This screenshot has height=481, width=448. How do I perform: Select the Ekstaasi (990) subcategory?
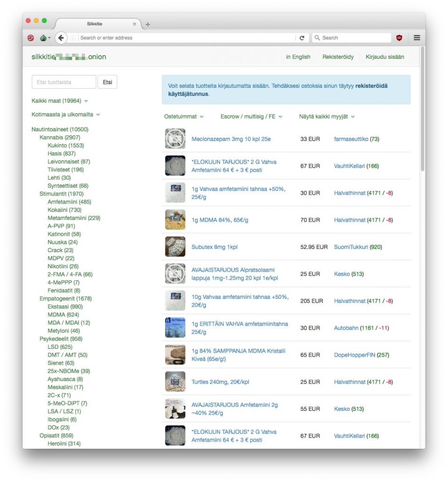pos(65,306)
